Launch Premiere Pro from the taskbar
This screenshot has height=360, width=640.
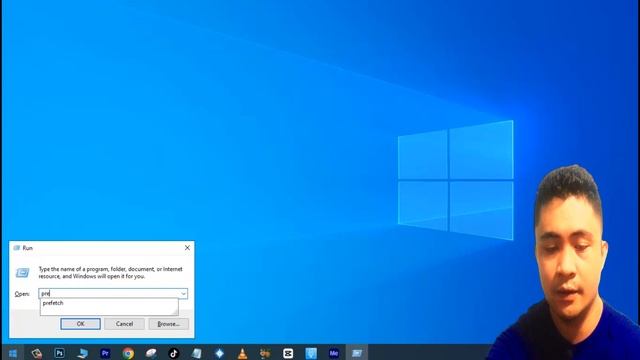pos(105,353)
